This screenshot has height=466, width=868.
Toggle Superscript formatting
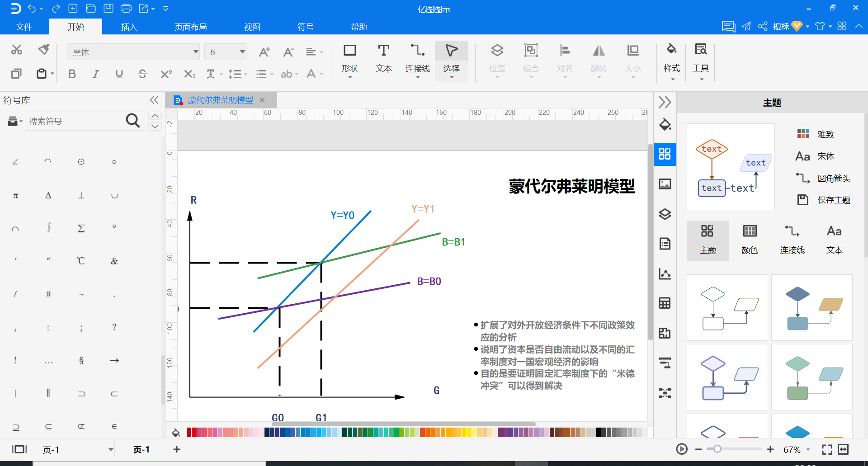(166, 74)
